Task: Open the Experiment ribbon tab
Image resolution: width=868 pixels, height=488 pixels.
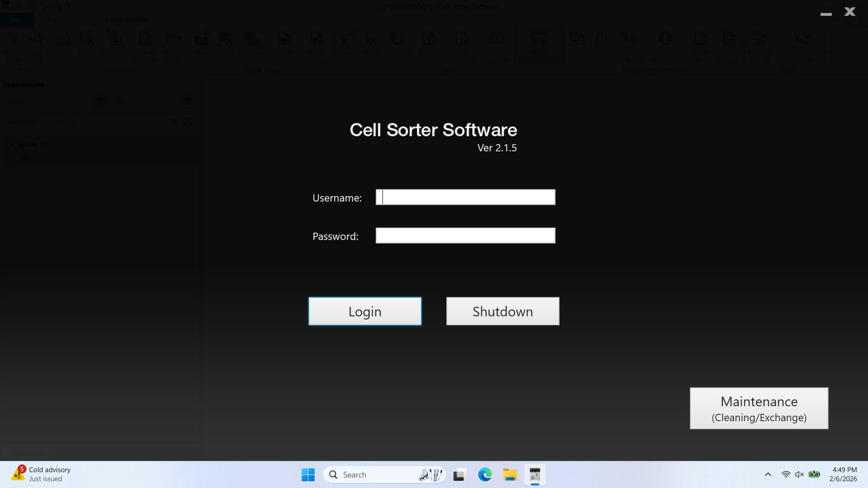Action: [64, 19]
